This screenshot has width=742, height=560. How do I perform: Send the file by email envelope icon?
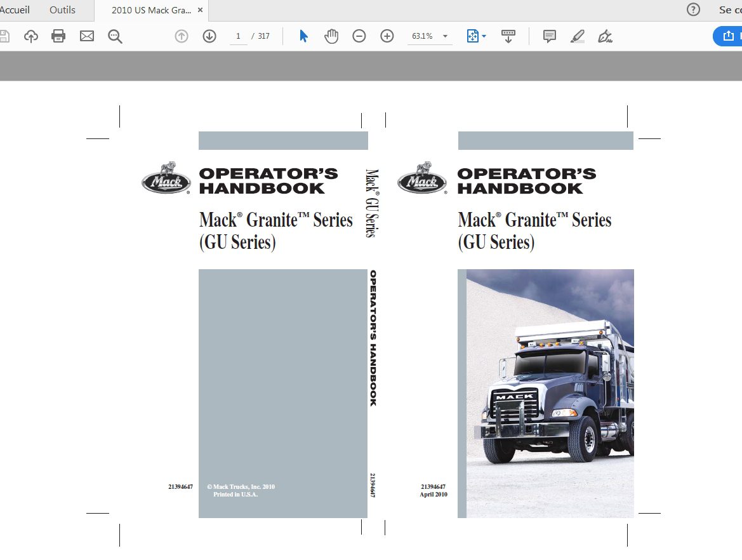pyautogui.click(x=86, y=36)
